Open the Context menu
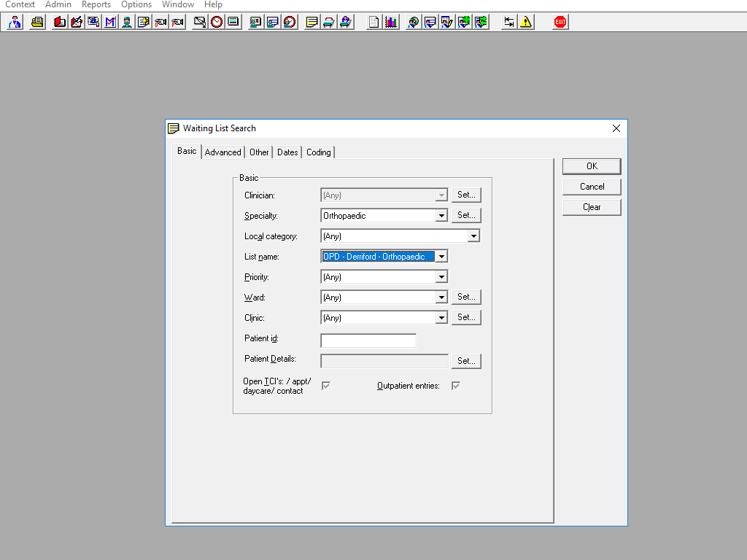Image resolution: width=747 pixels, height=560 pixels. pos(20,5)
